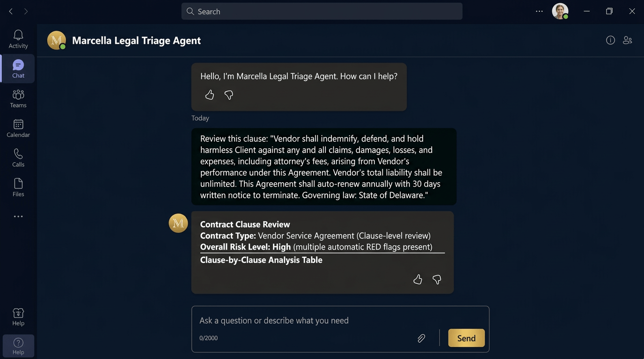Thumbs up the greeting message
The width and height of the screenshot is (644, 359).
coord(210,95)
